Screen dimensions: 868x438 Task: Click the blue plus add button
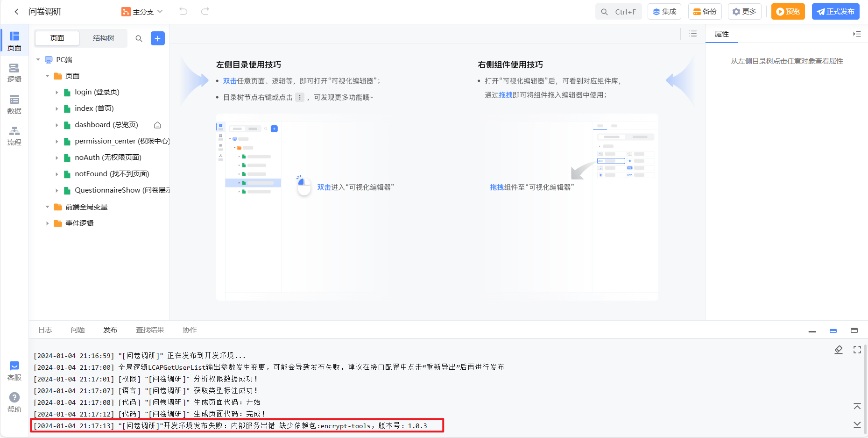click(158, 38)
